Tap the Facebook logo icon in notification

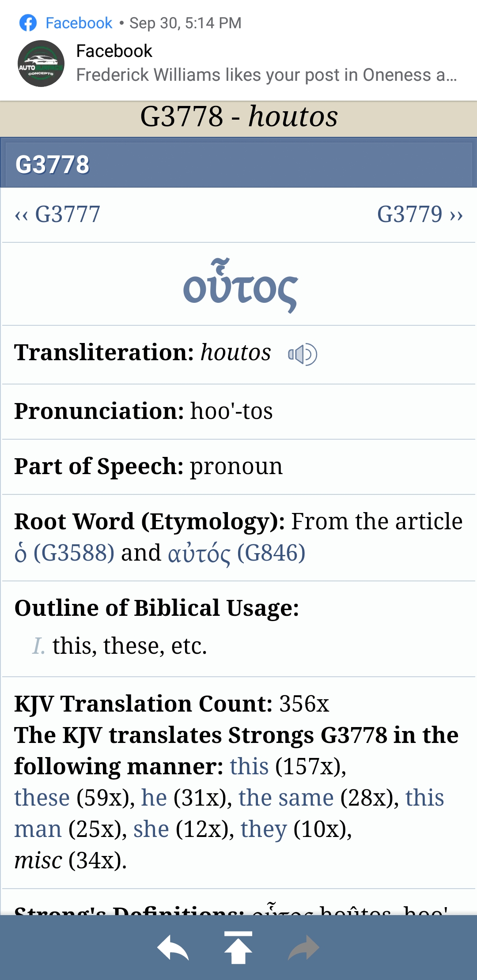(x=28, y=23)
